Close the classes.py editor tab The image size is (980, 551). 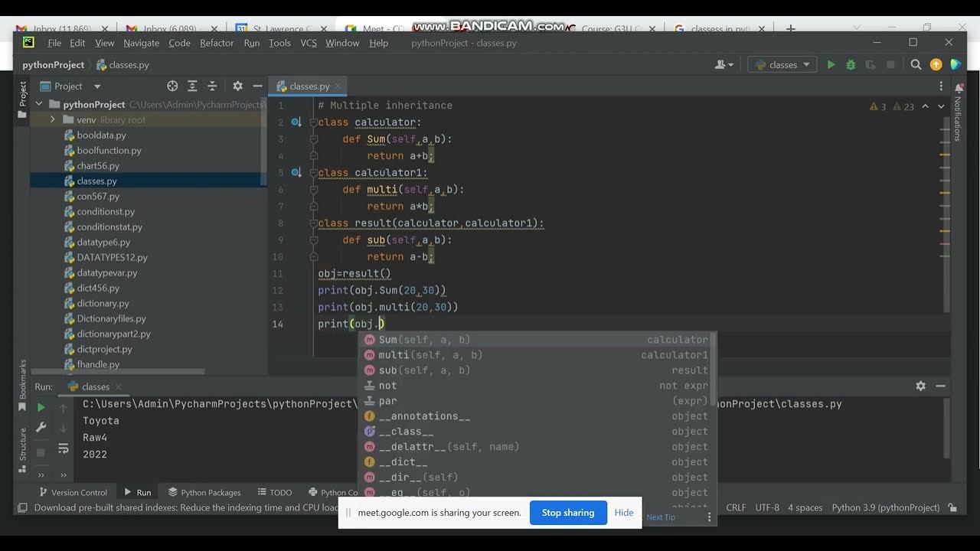tap(338, 86)
